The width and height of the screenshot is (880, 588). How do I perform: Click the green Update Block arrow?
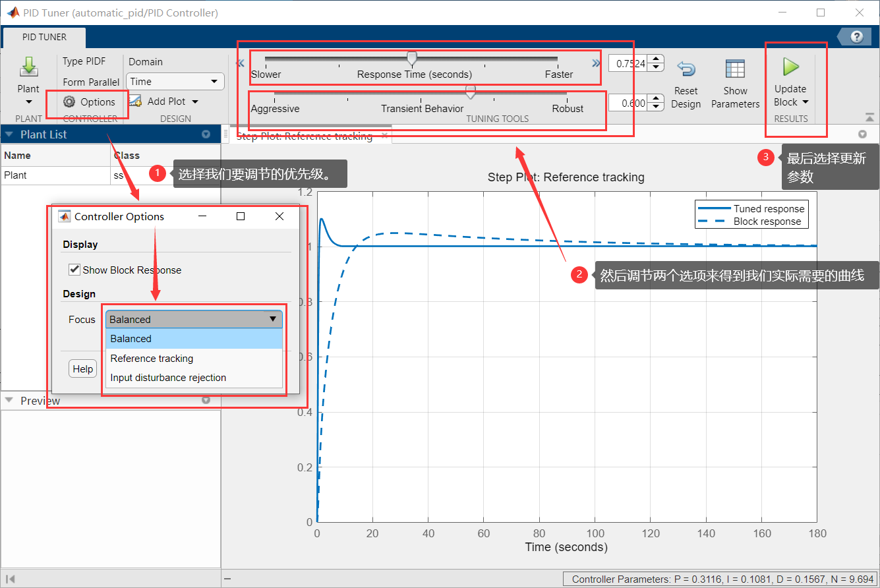coord(790,67)
